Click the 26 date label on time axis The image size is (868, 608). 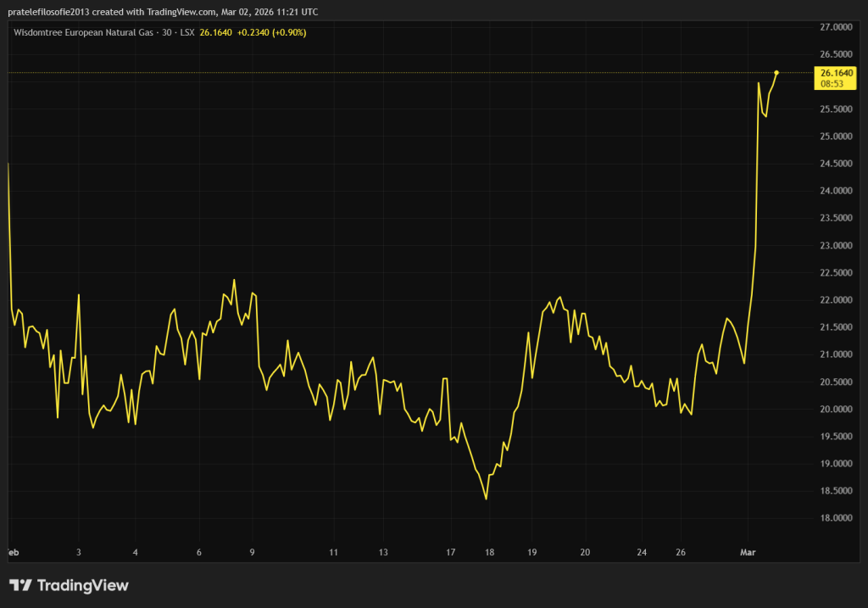(681, 552)
